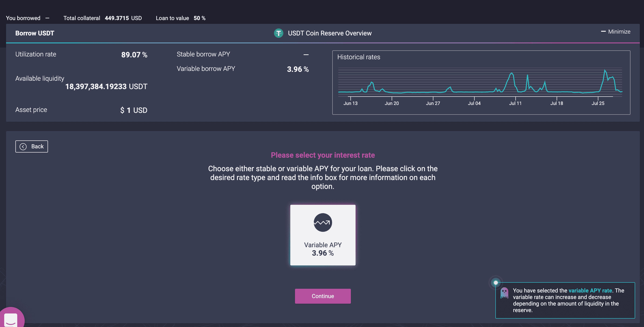
Task: Click the Continue button
Action: pos(323,296)
